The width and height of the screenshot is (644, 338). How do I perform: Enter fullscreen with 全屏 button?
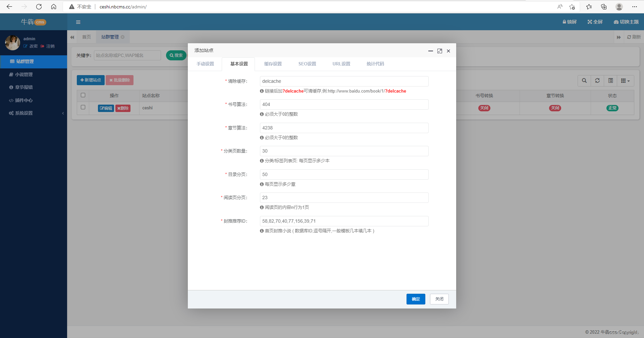(x=595, y=22)
